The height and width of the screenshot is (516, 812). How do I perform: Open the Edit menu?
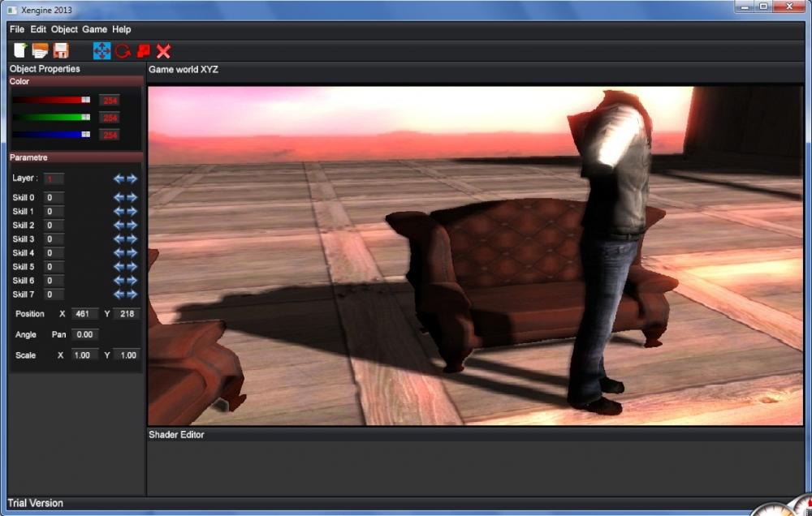click(38, 29)
